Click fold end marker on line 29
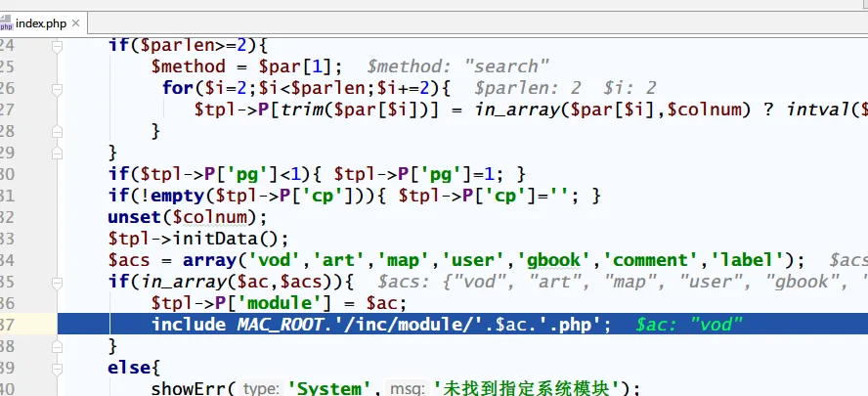Image resolution: width=868 pixels, height=396 pixels. (58, 153)
